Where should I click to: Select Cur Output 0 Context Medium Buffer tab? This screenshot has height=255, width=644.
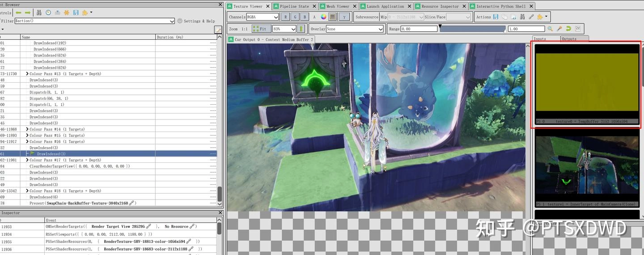click(x=271, y=39)
